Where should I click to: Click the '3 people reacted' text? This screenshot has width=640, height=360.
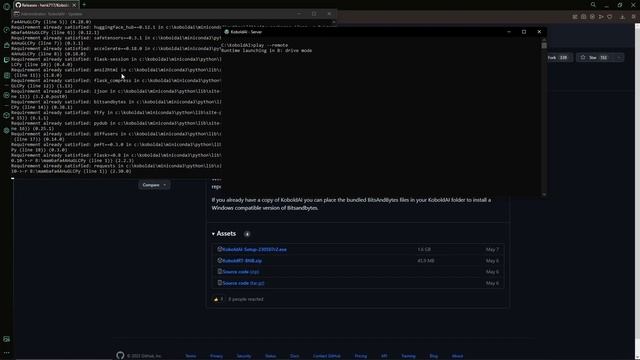pyautogui.click(x=246, y=299)
